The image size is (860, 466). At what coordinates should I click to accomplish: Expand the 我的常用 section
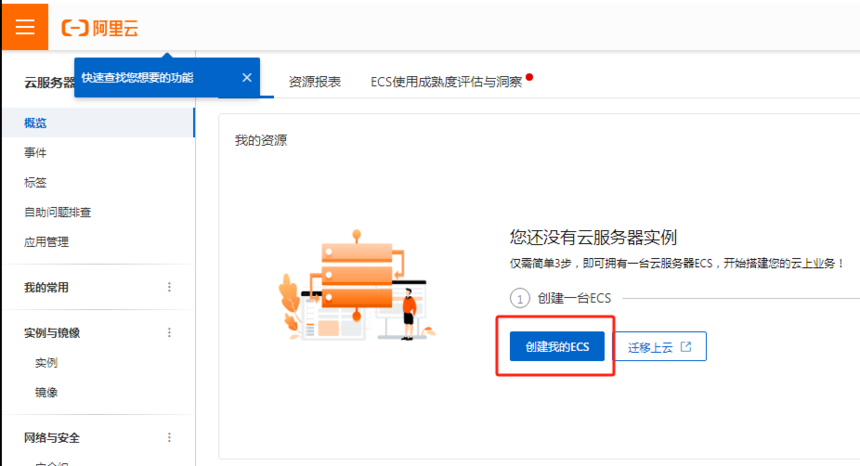coord(47,287)
